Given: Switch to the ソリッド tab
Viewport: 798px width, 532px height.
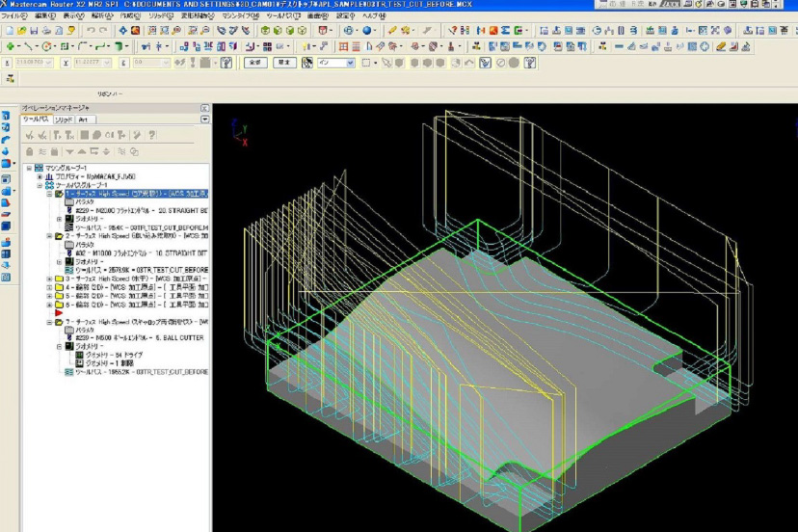Looking at the screenshot, I should pos(63,120).
